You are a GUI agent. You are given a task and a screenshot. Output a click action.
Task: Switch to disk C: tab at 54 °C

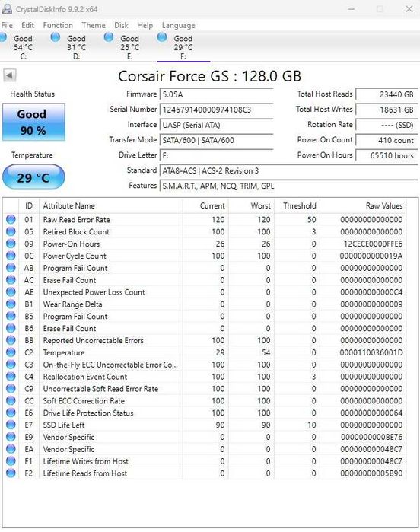click(23, 47)
